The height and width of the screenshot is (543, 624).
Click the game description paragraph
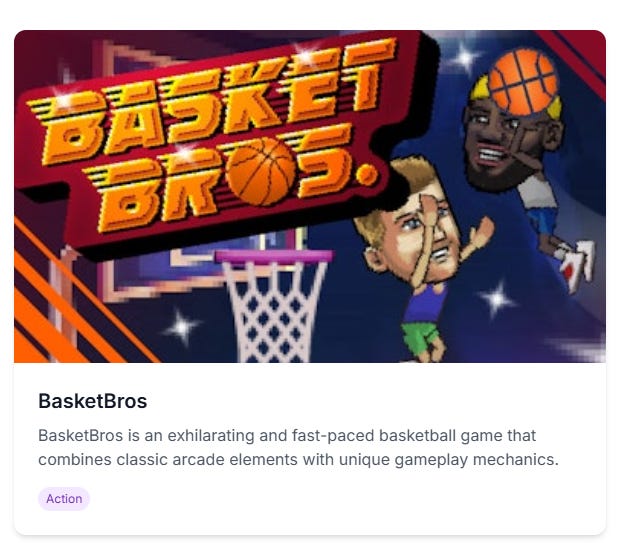[x=298, y=447]
